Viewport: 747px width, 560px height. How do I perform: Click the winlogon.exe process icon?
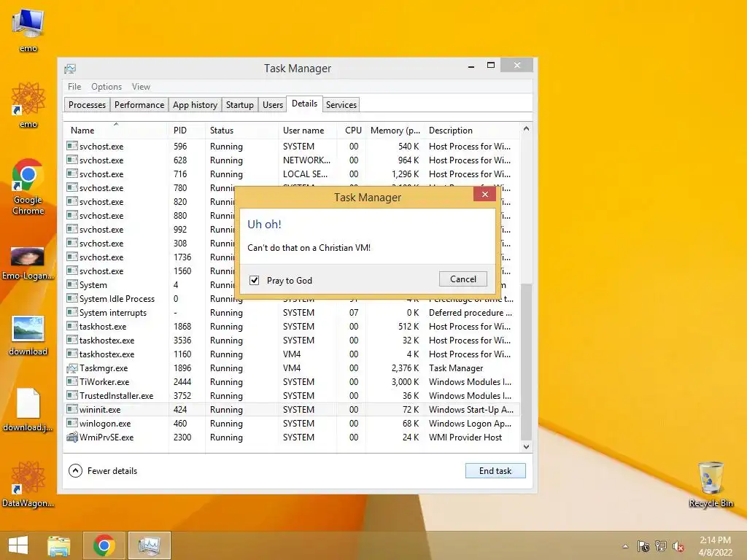(x=72, y=424)
